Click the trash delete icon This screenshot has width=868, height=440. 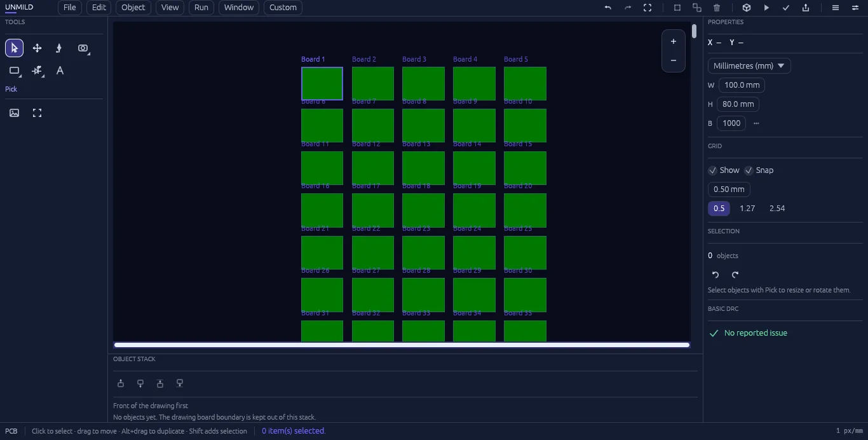[x=717, y=8]
